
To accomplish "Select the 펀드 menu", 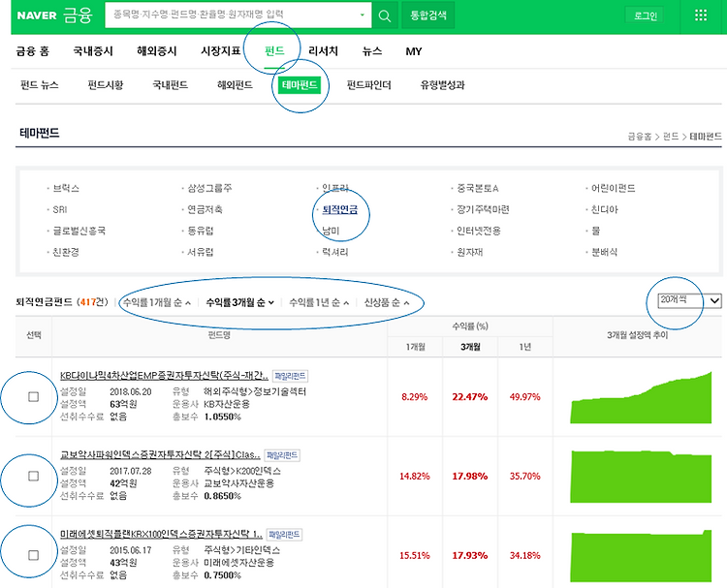I will pyautogui.click(x=274, y=50).
